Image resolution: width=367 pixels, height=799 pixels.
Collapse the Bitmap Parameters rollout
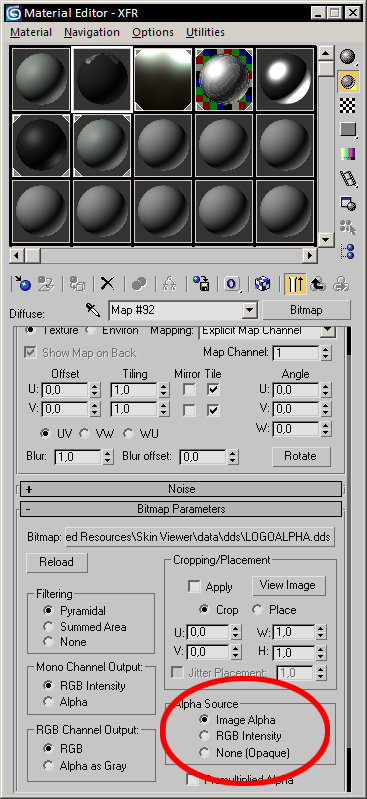181,509
